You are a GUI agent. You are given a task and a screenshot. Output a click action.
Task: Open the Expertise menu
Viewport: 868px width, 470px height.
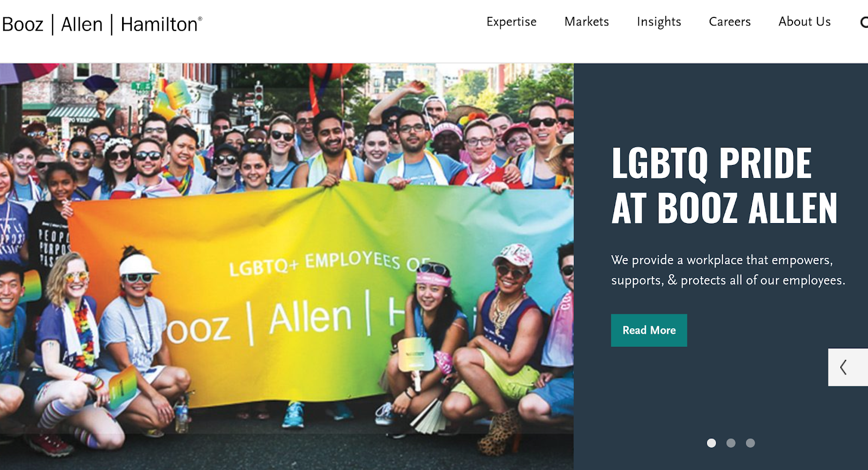(512, 22)
